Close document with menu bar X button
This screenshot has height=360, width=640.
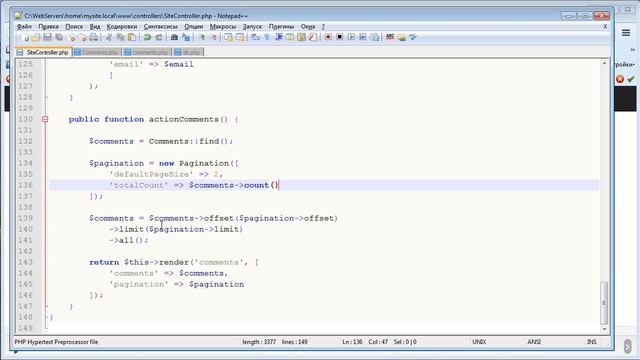605,27
